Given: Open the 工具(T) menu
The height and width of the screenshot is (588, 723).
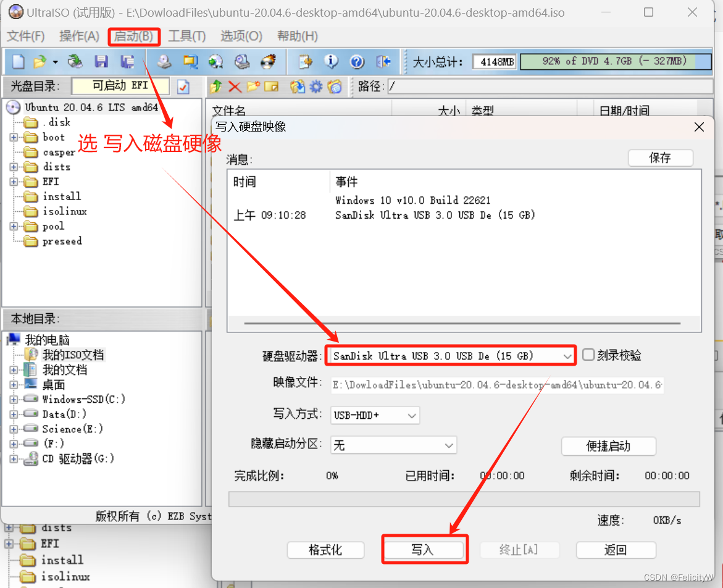Looking at the screenshot, I should pyautogui.click(x=186, y=36).
